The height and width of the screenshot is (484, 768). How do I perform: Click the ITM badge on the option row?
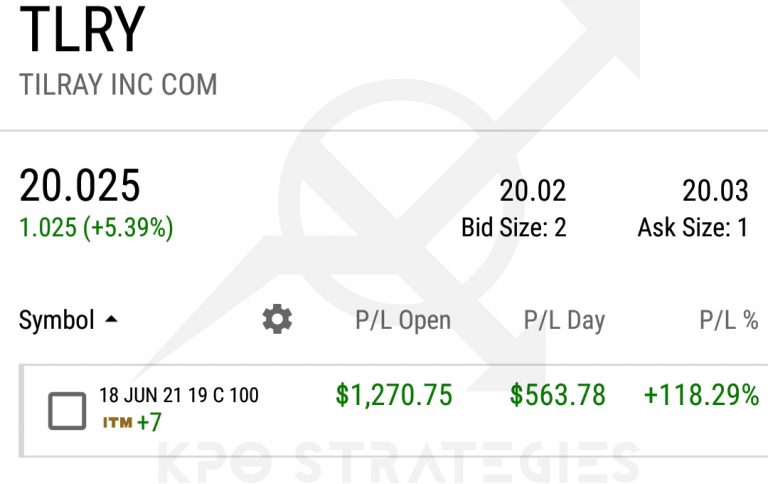pyautogui.click(x=117, y=423)
